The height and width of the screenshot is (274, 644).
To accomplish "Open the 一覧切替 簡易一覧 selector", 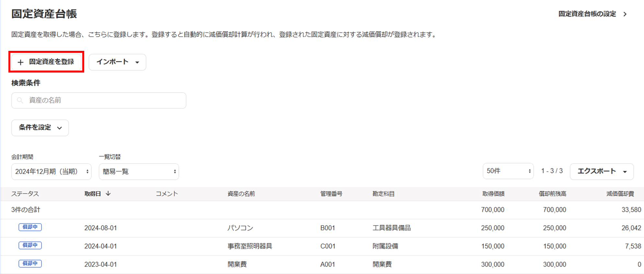I will 139,172.
